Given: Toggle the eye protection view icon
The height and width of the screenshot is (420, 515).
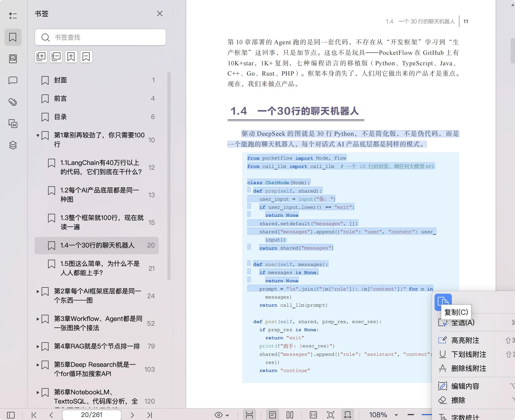Looking at the screenshot, I should click(219, 415).
